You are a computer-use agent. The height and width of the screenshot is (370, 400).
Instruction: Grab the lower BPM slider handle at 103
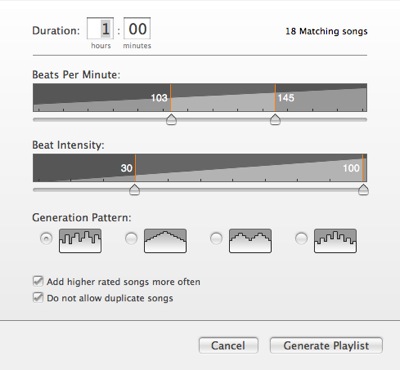click(x=171, y=119)
